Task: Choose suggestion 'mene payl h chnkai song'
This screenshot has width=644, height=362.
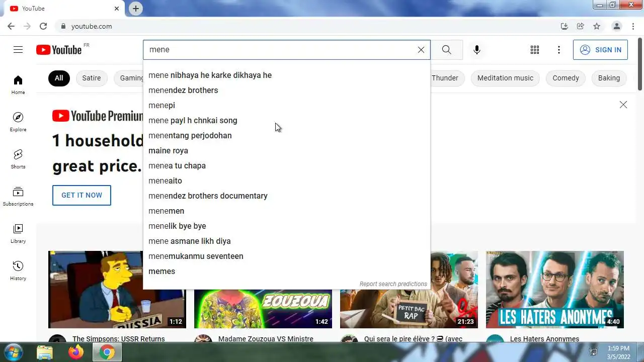Action: [x=287, y=121]
